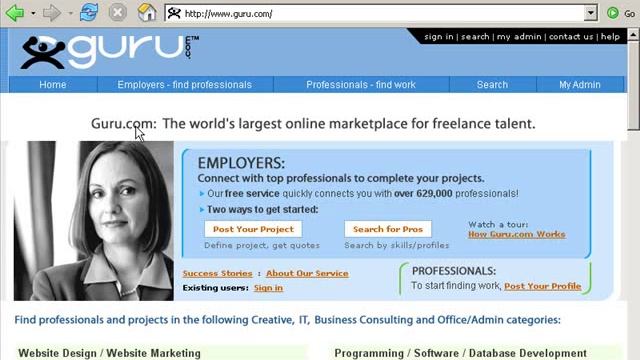Open the 'sign in' top link
The image size is (640, 360).
click(439, 37)
